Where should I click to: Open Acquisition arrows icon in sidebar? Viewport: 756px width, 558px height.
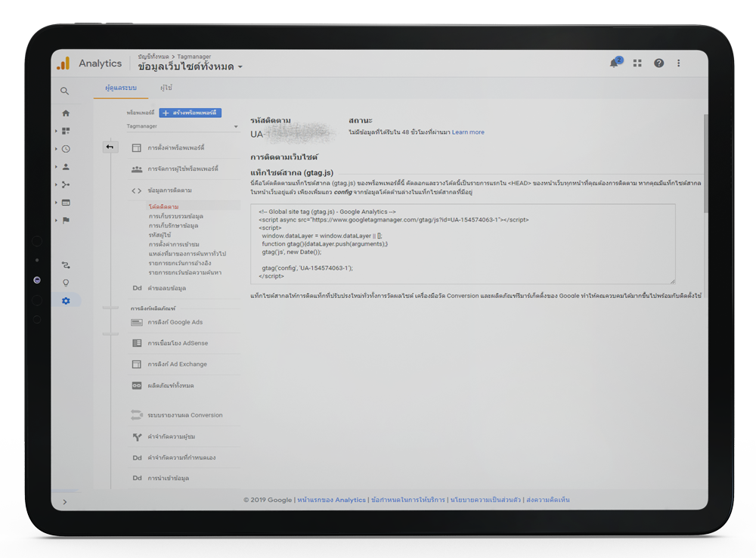[x=66, y=184]
